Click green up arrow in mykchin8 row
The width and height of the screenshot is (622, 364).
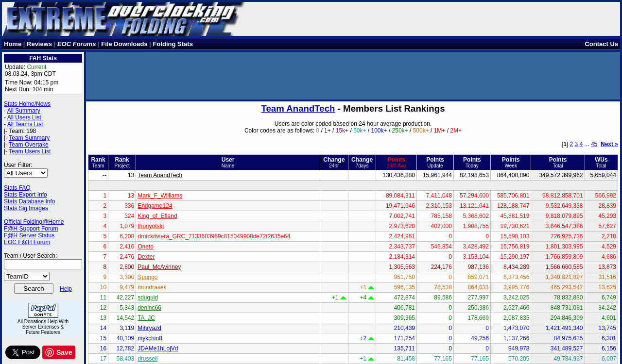371,339
